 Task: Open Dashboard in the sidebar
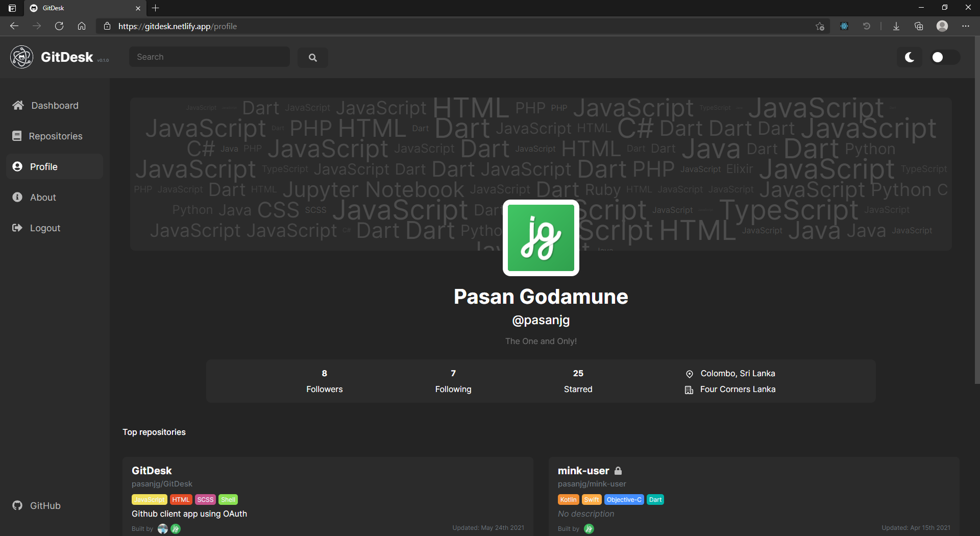pyautogui.click(x=55, y=105)
